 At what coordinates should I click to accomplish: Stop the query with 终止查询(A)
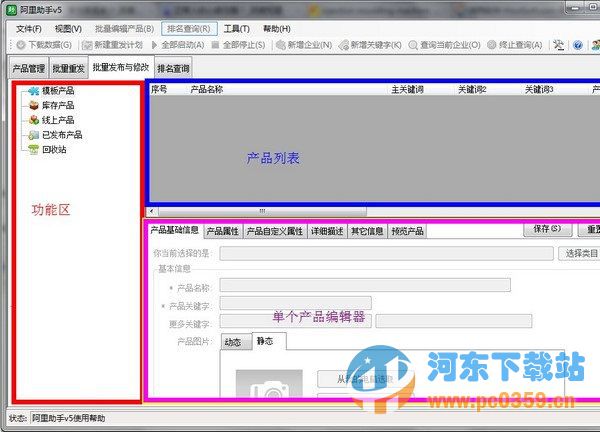coord(515,45)
